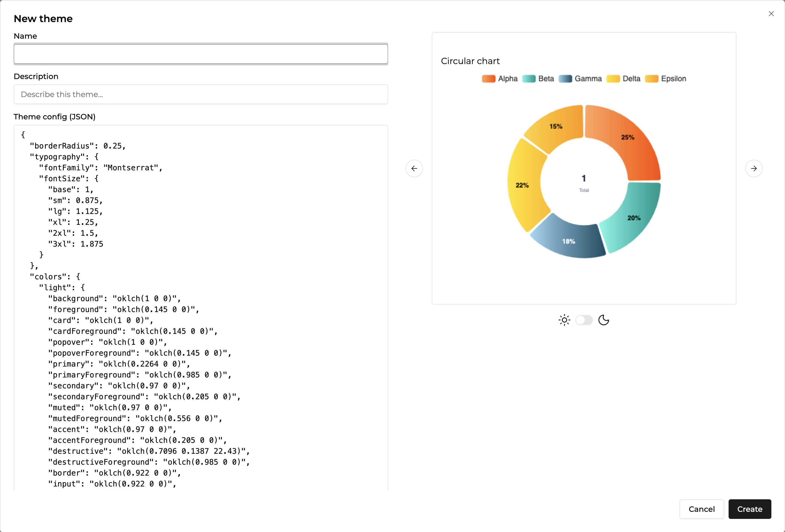Click inside the Theme config JSON editor

201,308
